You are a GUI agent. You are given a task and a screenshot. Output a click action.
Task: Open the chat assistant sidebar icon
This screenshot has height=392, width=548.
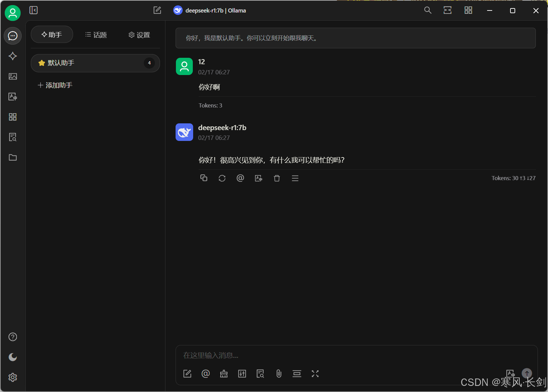13,36
